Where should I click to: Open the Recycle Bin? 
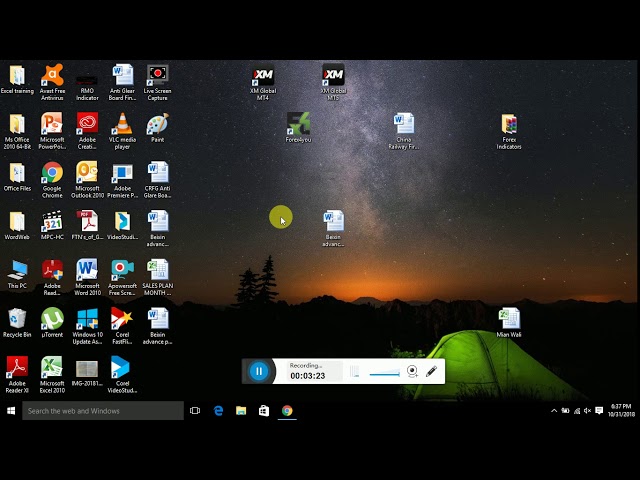(x=17, y=319)
